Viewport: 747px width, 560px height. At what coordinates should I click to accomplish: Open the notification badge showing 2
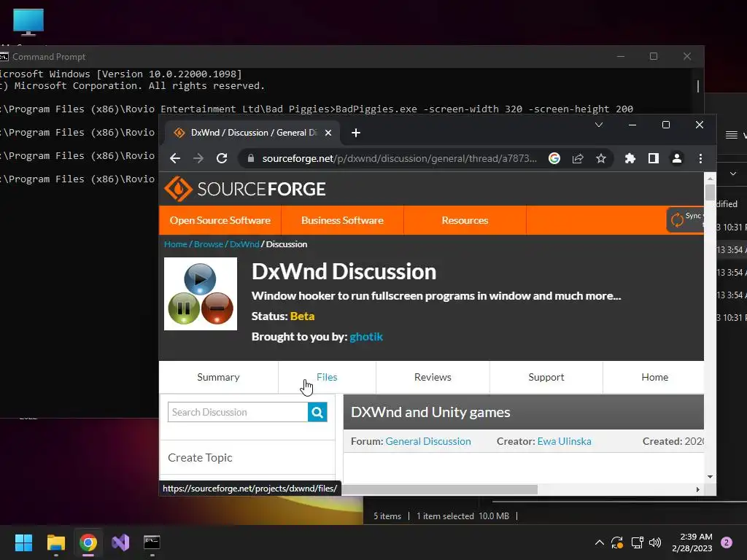click(x=726, y=542)
